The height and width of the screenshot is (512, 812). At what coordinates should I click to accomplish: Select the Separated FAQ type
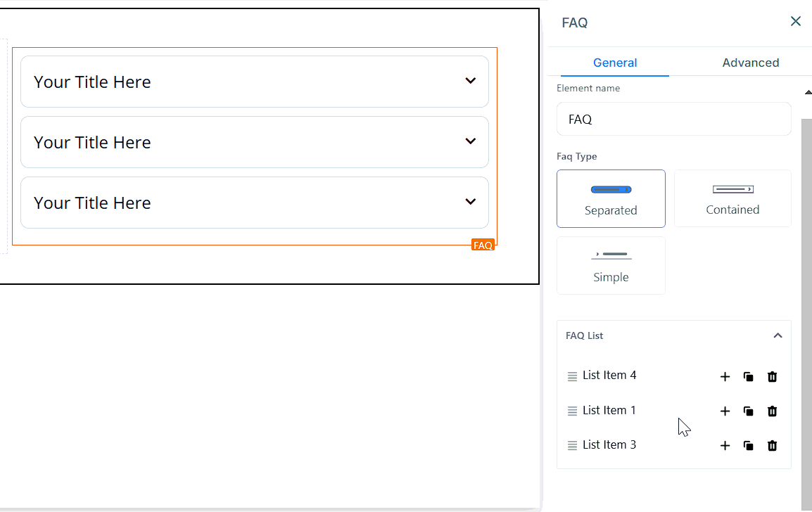[x=611, y=198]
